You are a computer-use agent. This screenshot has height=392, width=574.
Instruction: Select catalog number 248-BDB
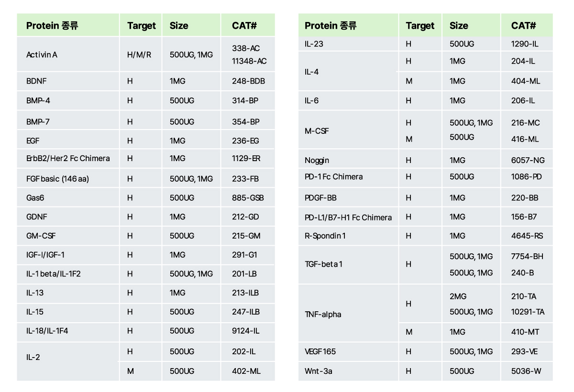248,81
